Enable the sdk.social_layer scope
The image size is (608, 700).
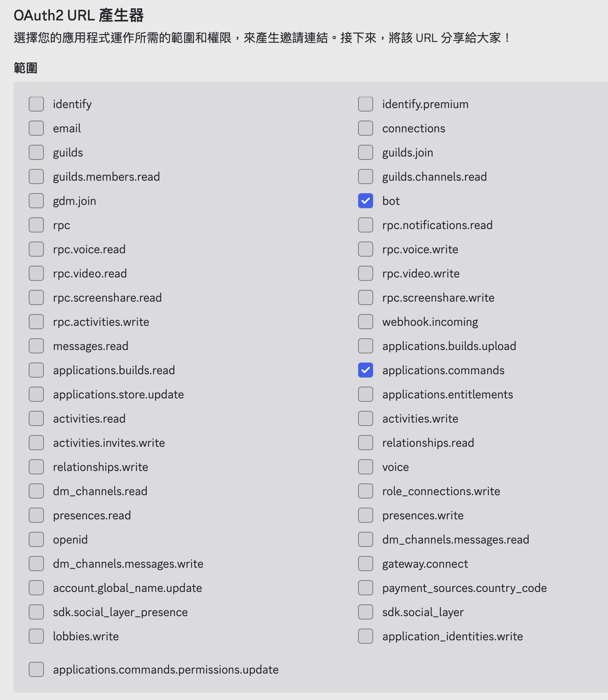point(366,612)
